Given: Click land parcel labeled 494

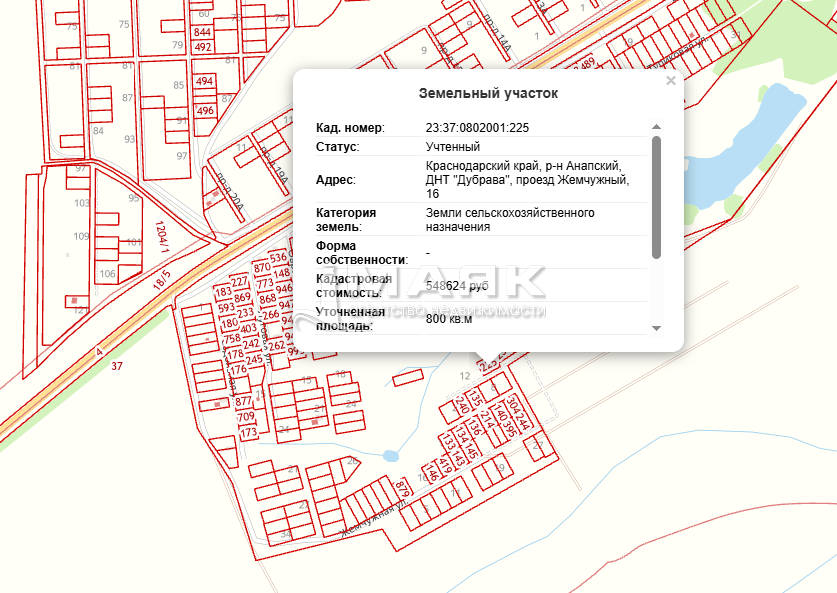Looking at the screenshot, I should (x=205, y=81).
